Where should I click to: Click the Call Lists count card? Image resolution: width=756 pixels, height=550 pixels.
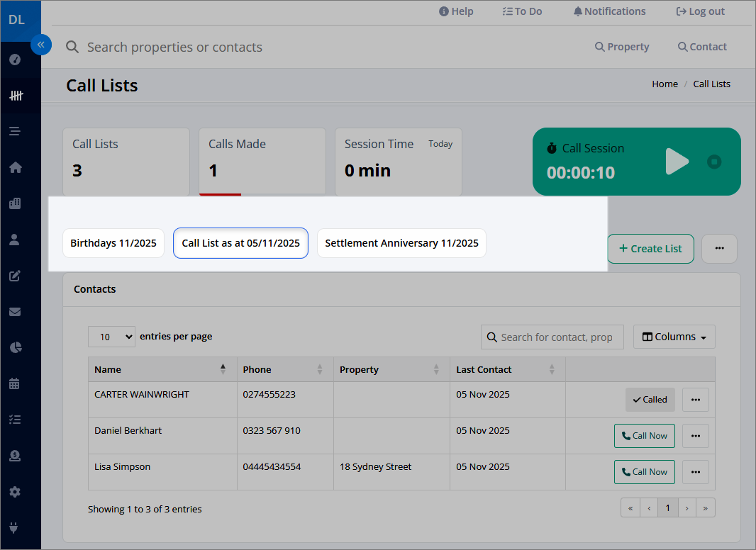(x=126, y=162)
